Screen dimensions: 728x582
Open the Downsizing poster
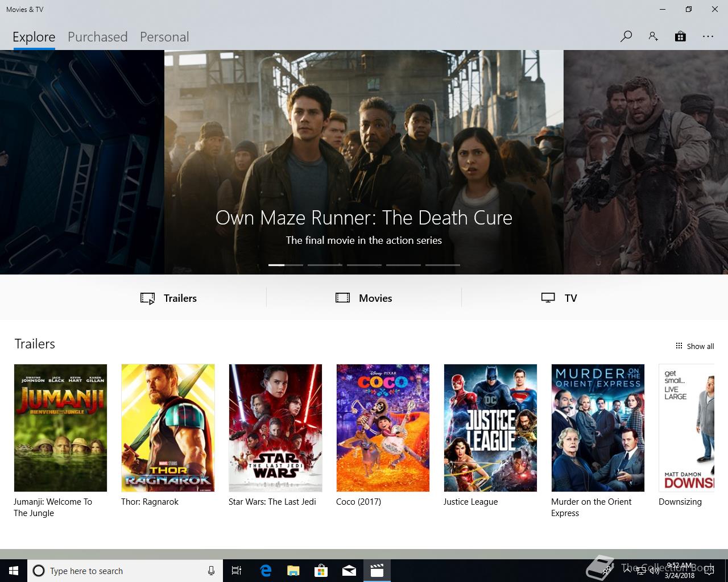(686, 428)
